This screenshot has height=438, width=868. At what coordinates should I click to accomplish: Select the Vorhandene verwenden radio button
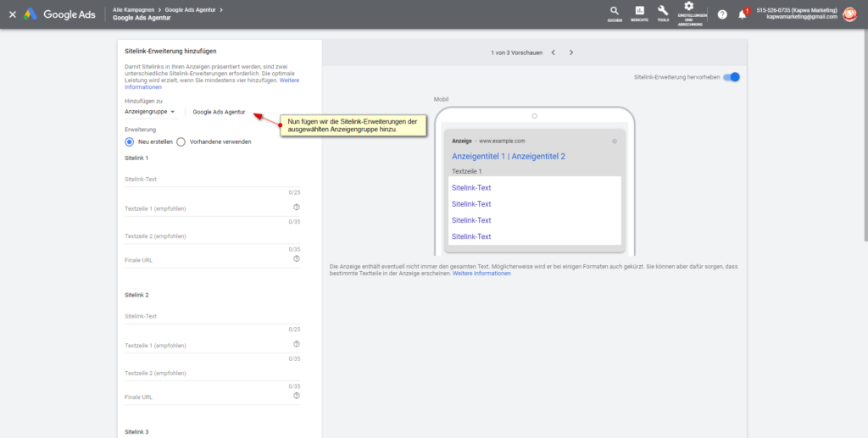(181, 141)
